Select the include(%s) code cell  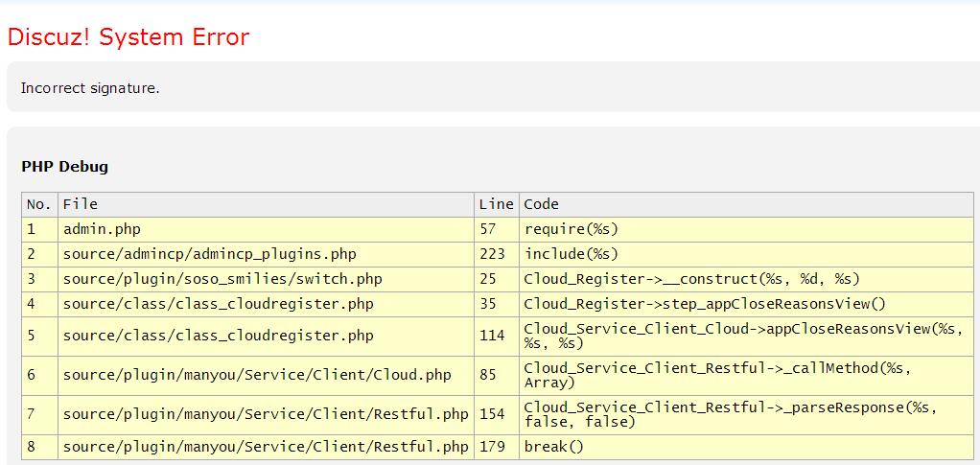coord(571,254)
